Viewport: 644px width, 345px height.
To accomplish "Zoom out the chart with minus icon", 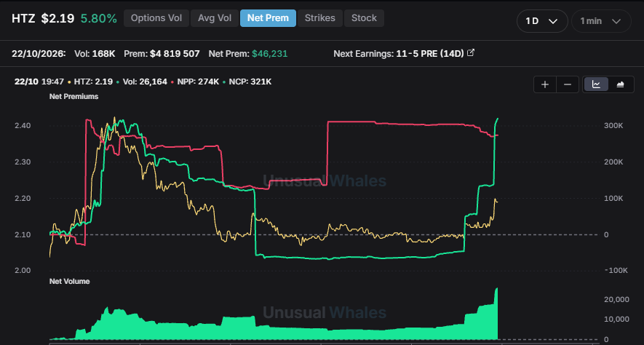I will 568,84.
